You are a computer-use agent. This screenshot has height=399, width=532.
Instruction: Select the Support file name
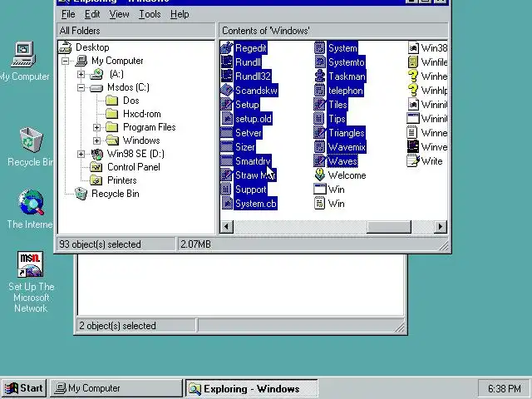coord(251,190)
